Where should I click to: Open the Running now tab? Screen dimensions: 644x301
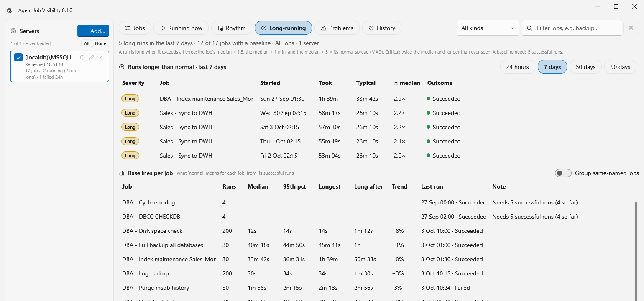tap(181, 28)
